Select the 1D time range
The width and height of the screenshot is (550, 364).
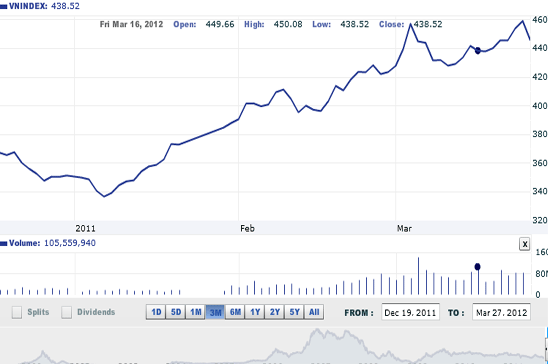tap(156, 312)
